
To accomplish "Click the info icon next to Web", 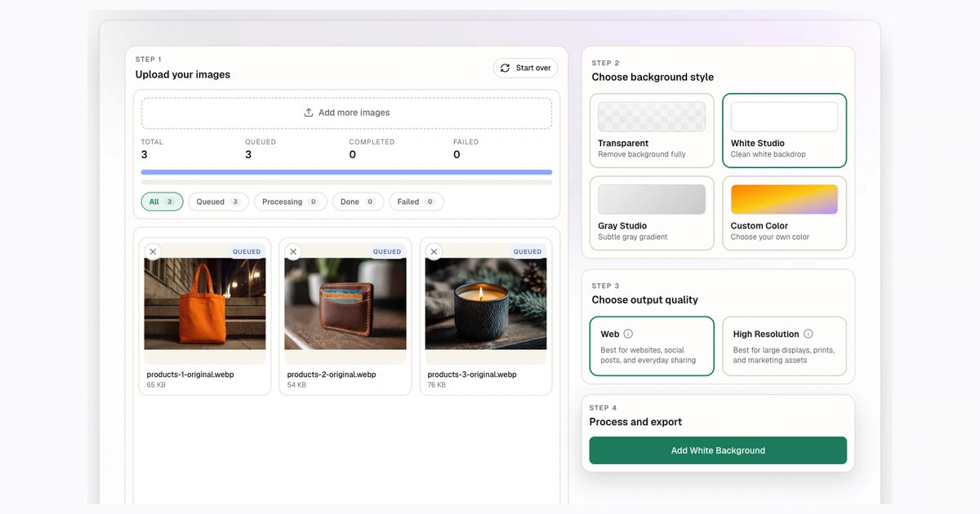I will (628, 334).
